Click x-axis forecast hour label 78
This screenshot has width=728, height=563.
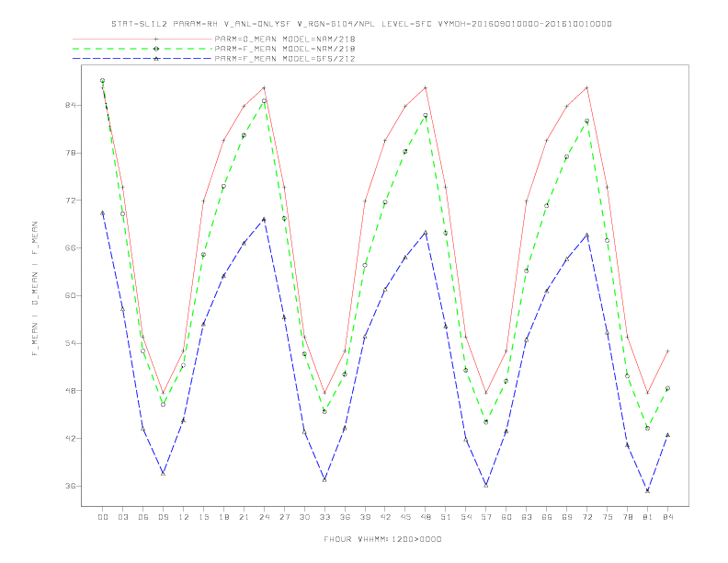627,517
